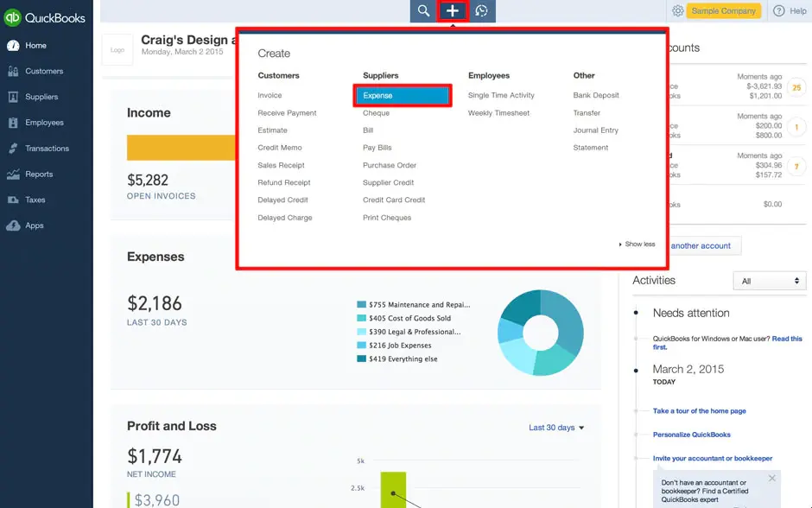The width and height of the screenshot is (812, 508).
Task: Choose Pay Bills entry
Action: click(x=377, y=148)
